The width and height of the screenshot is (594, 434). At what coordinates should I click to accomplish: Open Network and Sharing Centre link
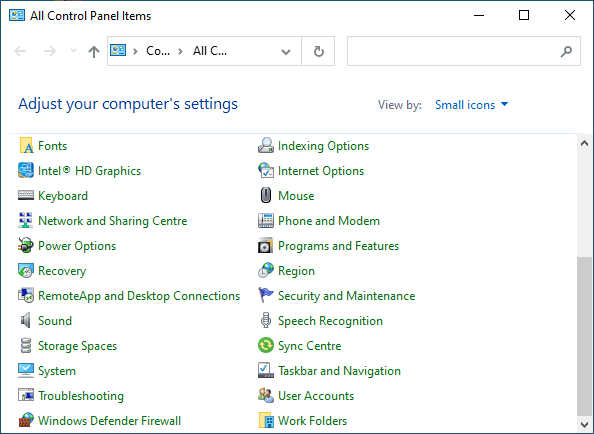coord(113,221)
